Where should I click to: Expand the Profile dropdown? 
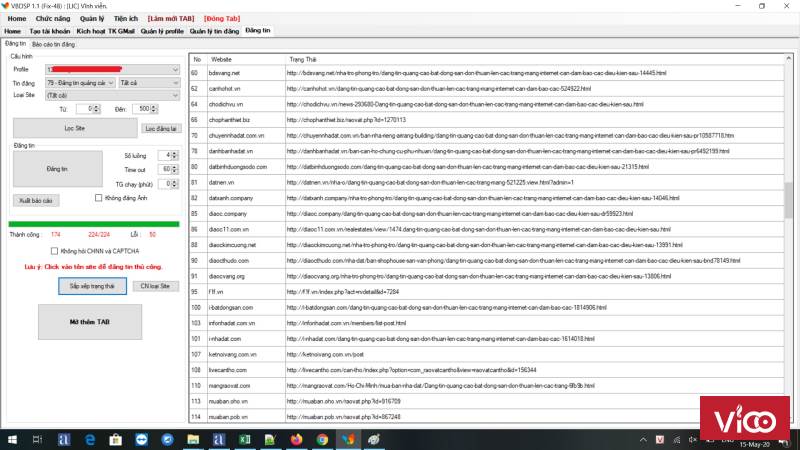pyautogui.click(x=174, y=69)
